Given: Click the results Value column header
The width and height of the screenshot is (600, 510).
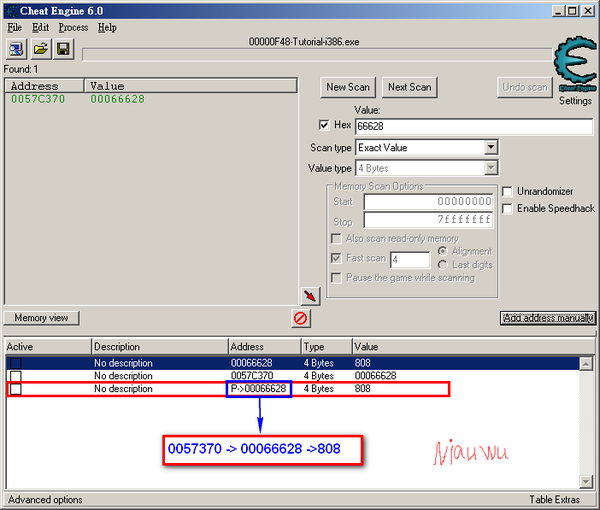Looking at the screenshot, I should [x=191, y=86].
